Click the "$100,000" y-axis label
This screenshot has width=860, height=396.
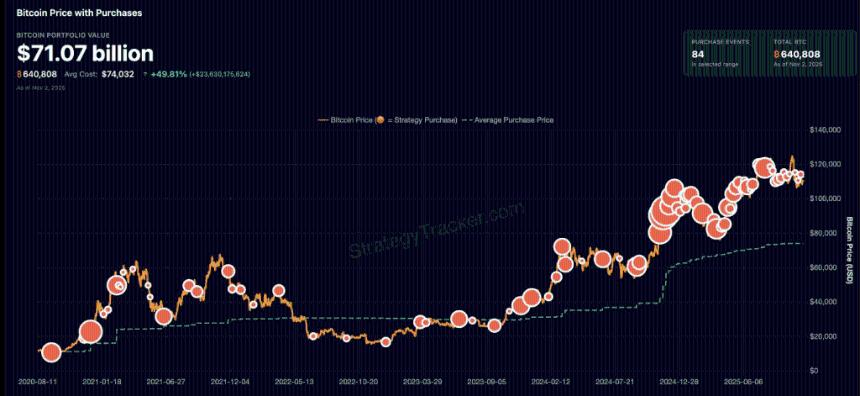825,199
